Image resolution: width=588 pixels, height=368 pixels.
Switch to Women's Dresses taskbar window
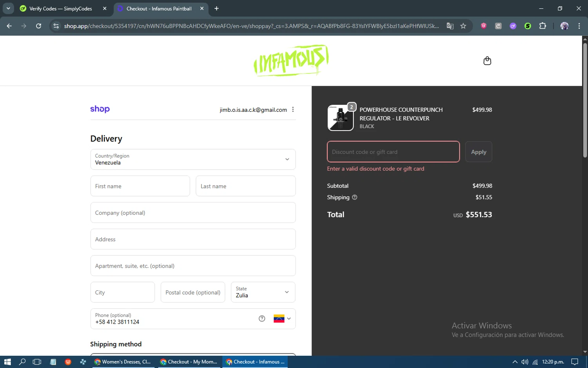tap(123, 362)
